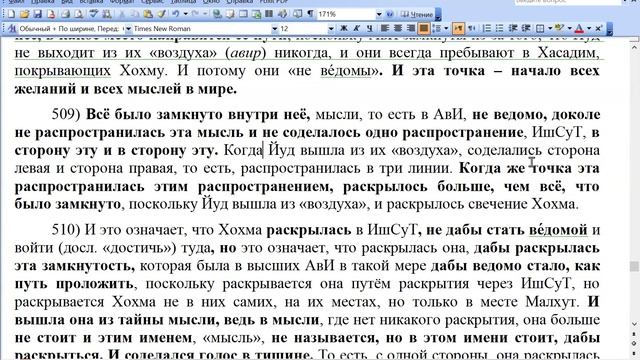
Task: Open the borders dropdown arrow
Action: tap(550, 28)
